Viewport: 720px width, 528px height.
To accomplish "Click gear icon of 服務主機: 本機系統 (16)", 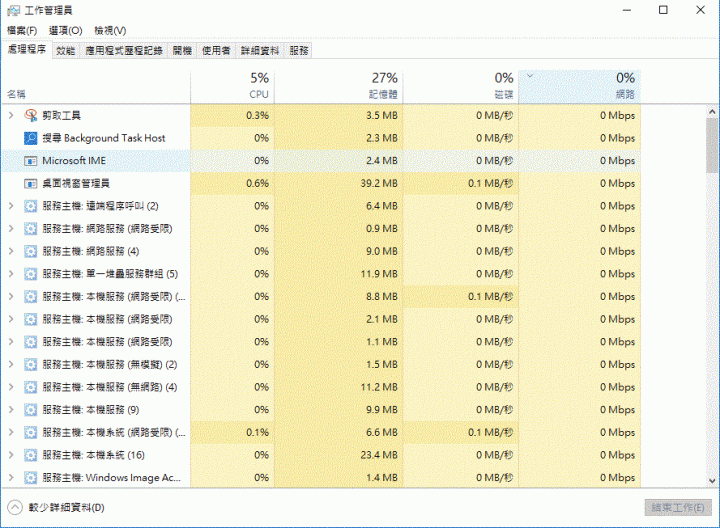I will pos(30,455).
